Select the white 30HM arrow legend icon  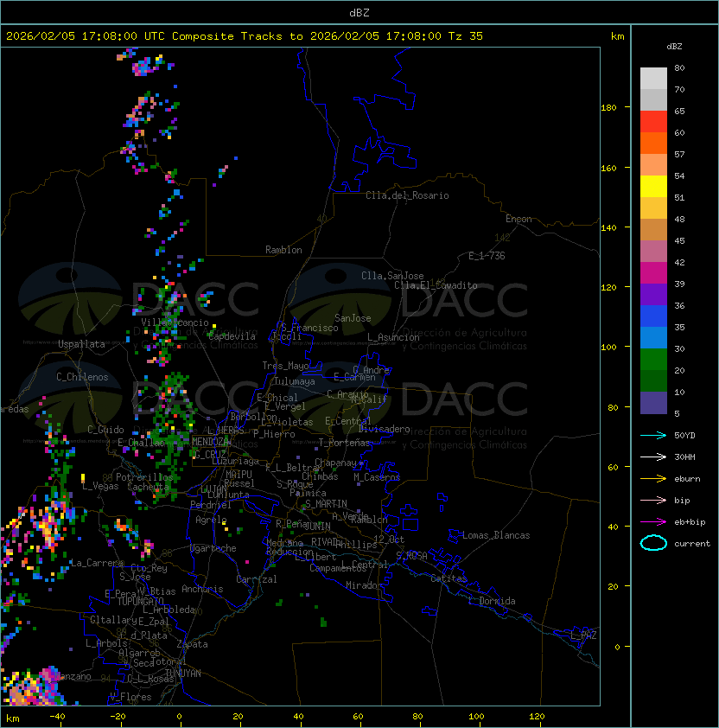653,457
